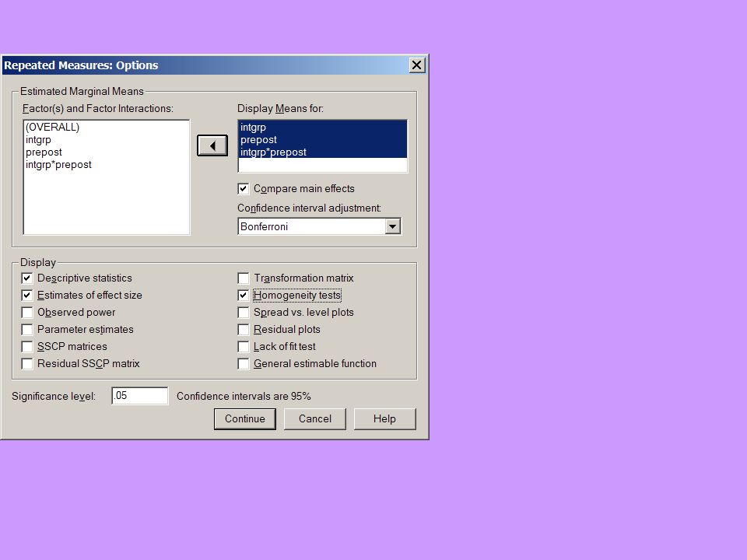Click the Cancel button

(315, 419)
